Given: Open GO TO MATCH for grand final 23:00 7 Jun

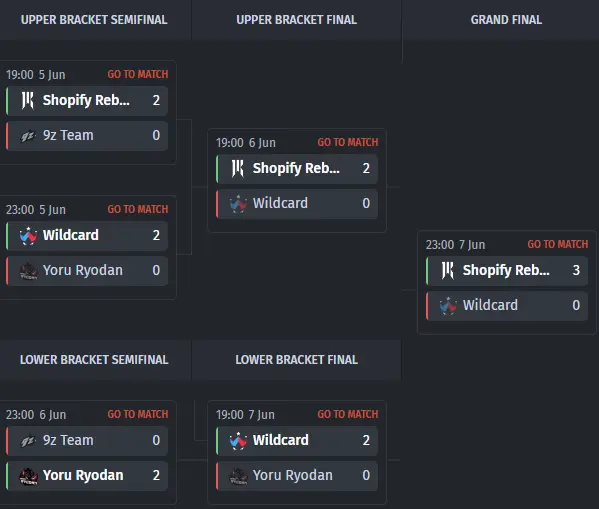Looking at the screenshot, I should 558,244.
